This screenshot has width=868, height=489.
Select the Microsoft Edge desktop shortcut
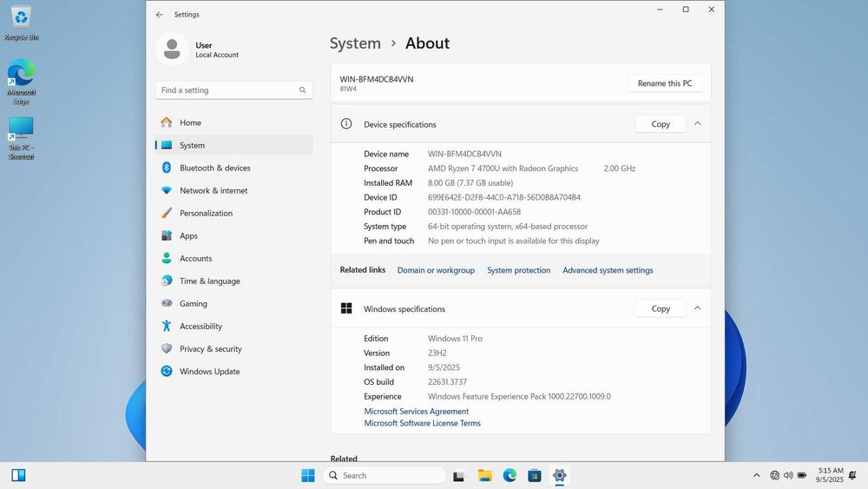coord(21,82)
